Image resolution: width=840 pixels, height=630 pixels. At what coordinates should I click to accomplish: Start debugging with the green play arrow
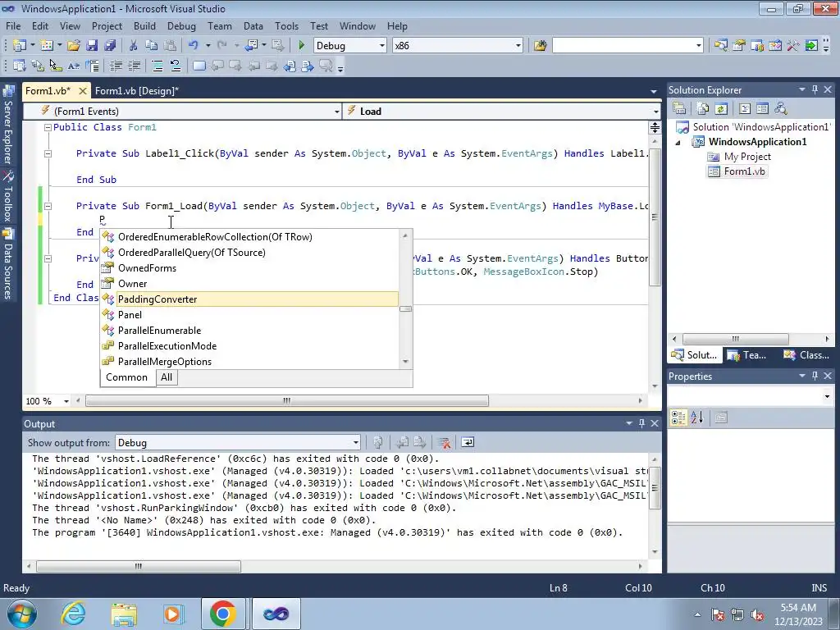click(x=301, y=46)
